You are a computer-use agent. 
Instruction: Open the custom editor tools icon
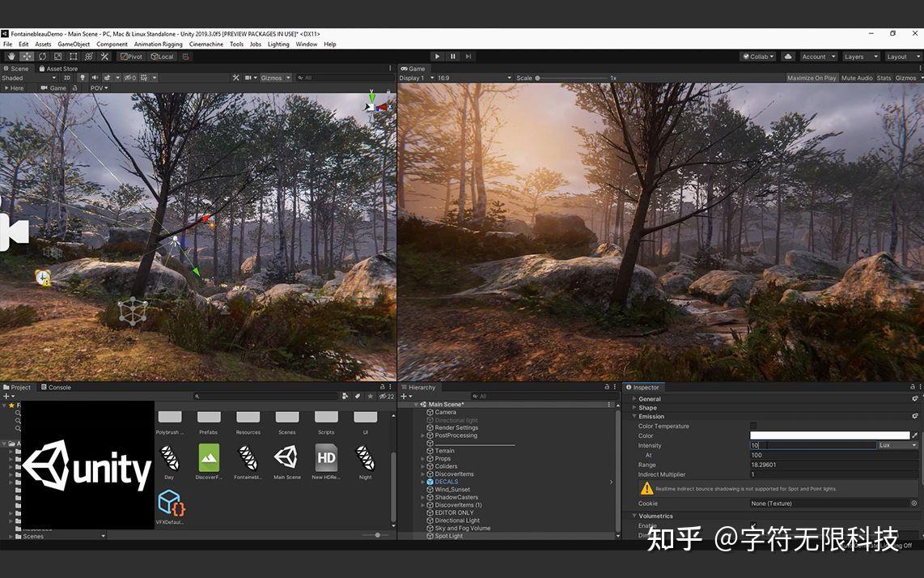tap(104, 57)
